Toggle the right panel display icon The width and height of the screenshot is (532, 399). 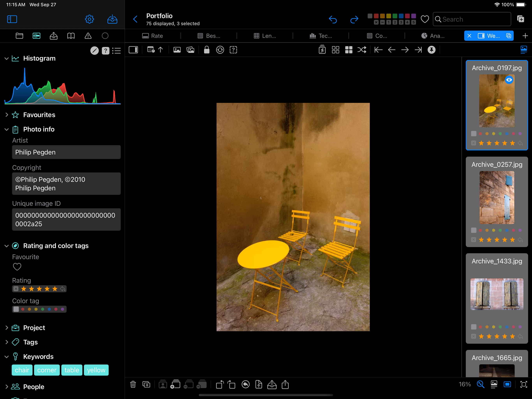pos(133,50)
